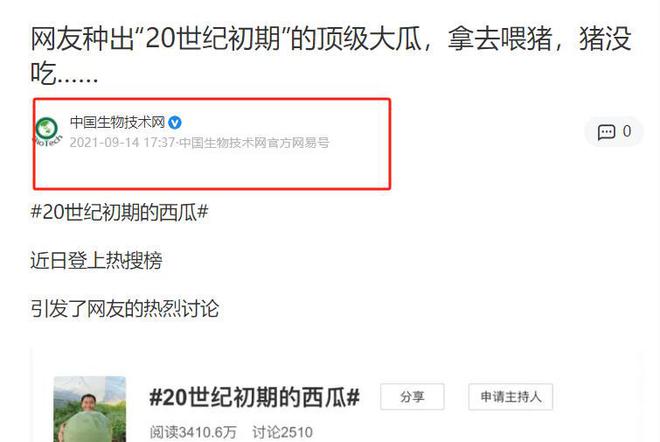Click the 讨论2510 discussion count
The image size is (660, 442).
tap(282, 432)
